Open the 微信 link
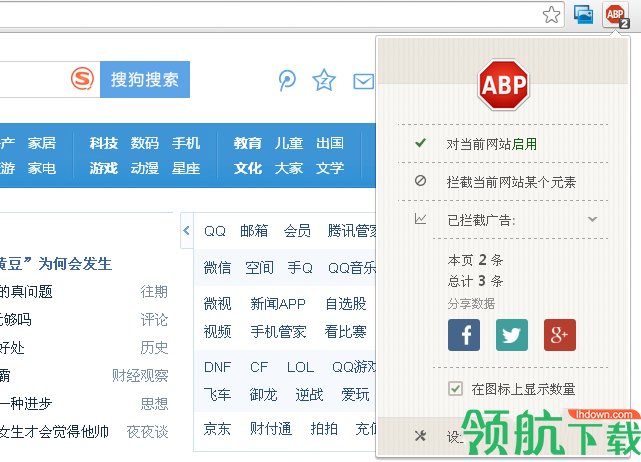 click(217, 268)
